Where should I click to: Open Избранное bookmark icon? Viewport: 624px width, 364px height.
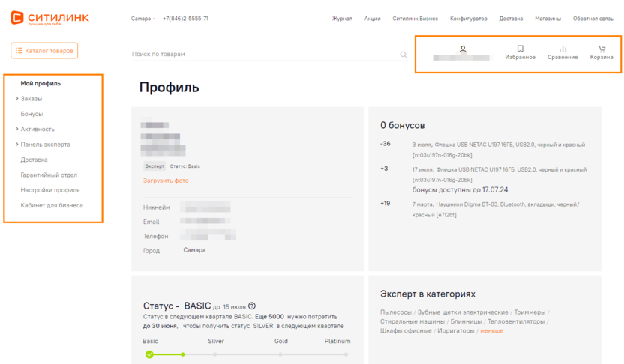[520, 49]
